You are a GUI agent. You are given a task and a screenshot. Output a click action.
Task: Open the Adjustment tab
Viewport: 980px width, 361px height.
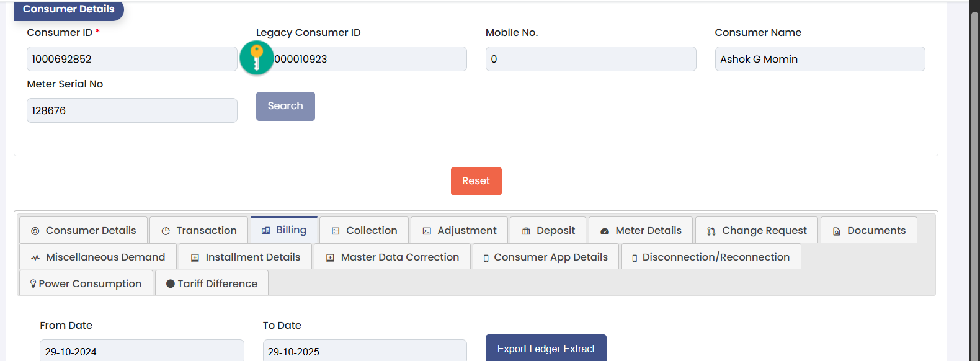pyautogui.click(x=460, y=231)
